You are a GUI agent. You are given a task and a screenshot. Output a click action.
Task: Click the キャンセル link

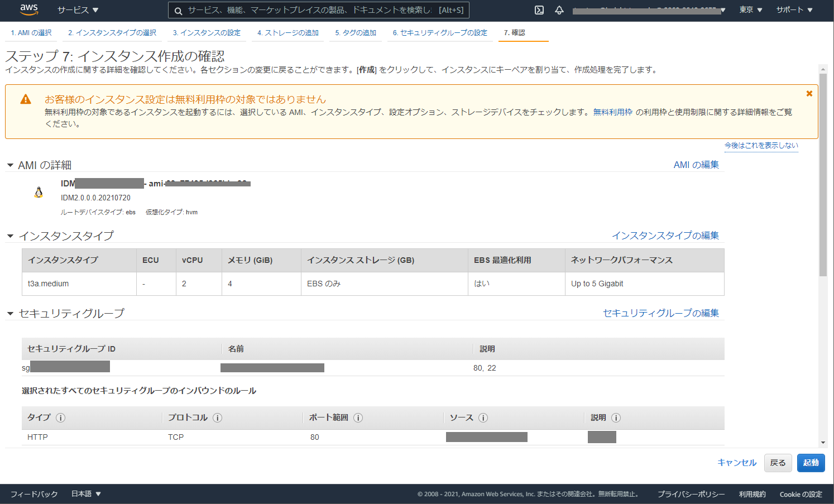tap(737, 463)
